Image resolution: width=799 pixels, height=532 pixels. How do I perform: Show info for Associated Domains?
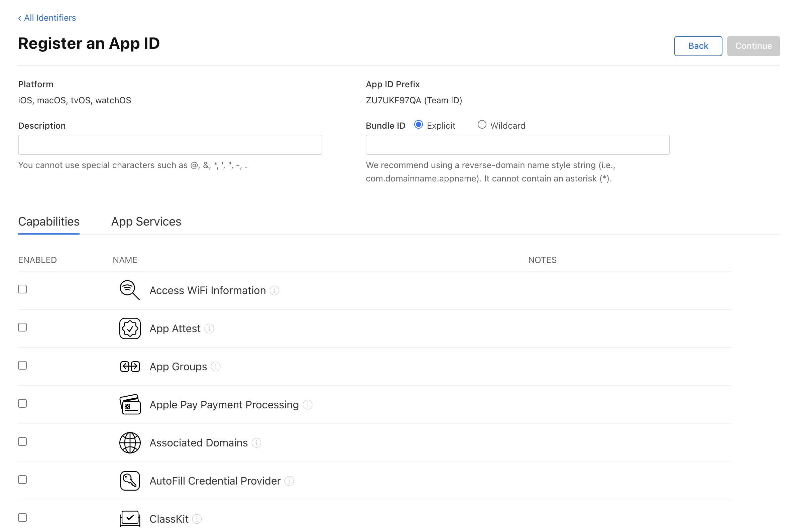point(256,443)
